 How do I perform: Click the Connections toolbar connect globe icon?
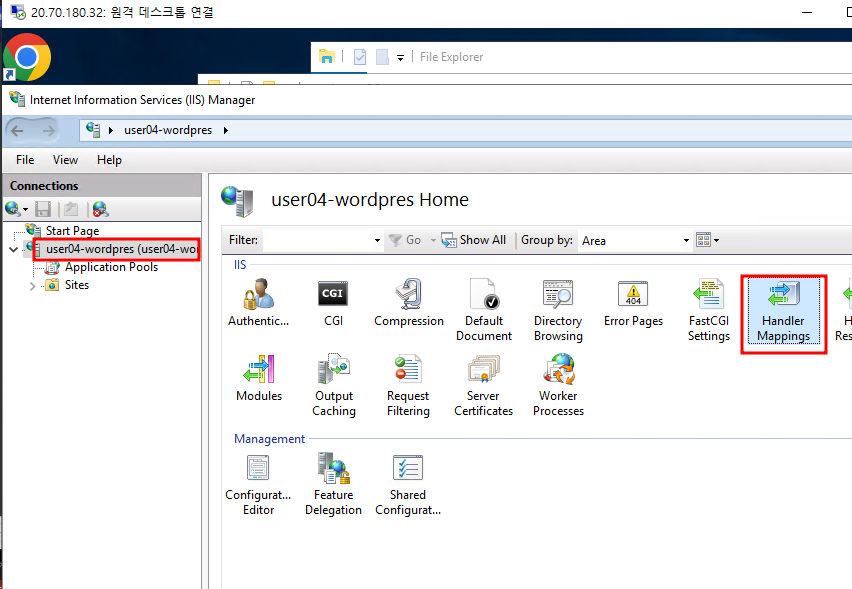click(13, 209)
